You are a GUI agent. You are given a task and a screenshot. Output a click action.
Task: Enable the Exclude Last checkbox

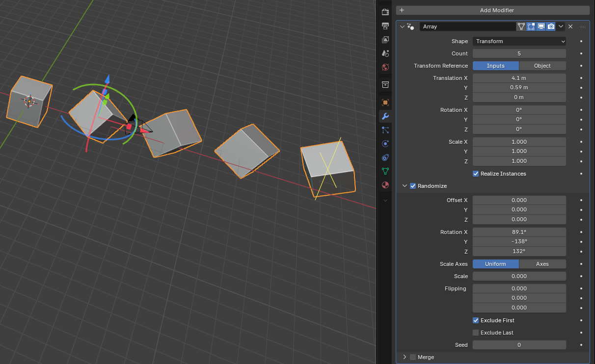476,333
